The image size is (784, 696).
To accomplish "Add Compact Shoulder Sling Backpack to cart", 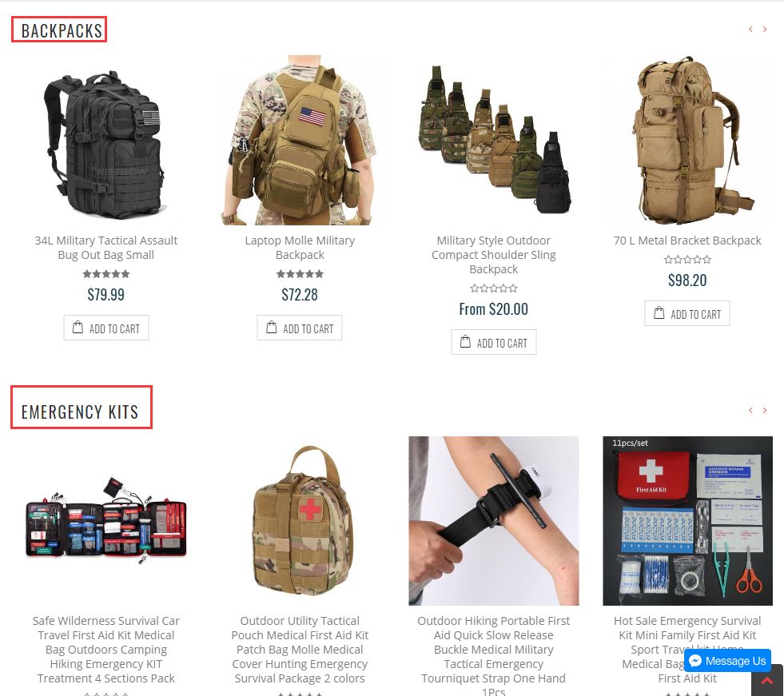I will [494, 343].
